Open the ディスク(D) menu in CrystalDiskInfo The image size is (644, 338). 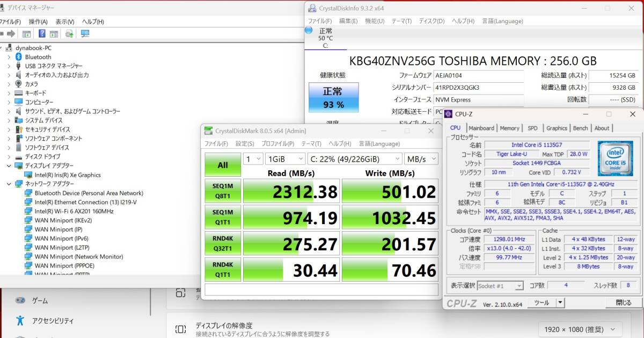(431, 21)
